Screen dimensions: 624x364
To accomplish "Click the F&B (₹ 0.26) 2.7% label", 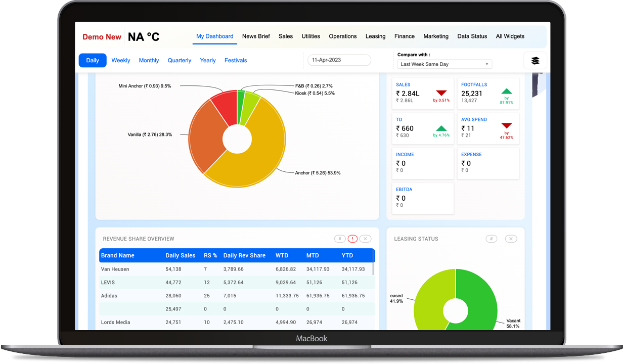I will pos(314,86).
